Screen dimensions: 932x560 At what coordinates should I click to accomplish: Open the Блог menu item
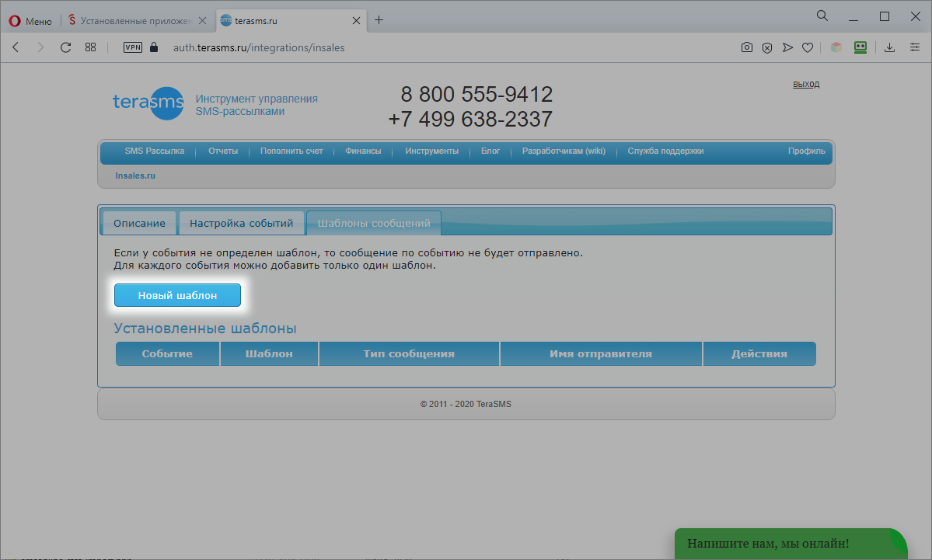pyautogui.click(x=490, y=151)
